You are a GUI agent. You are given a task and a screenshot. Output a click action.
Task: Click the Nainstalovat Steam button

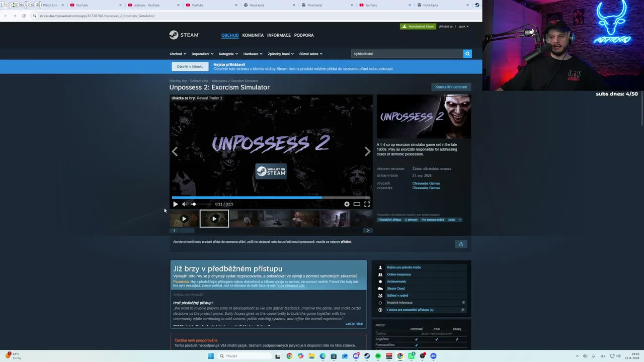pos(418,26)
